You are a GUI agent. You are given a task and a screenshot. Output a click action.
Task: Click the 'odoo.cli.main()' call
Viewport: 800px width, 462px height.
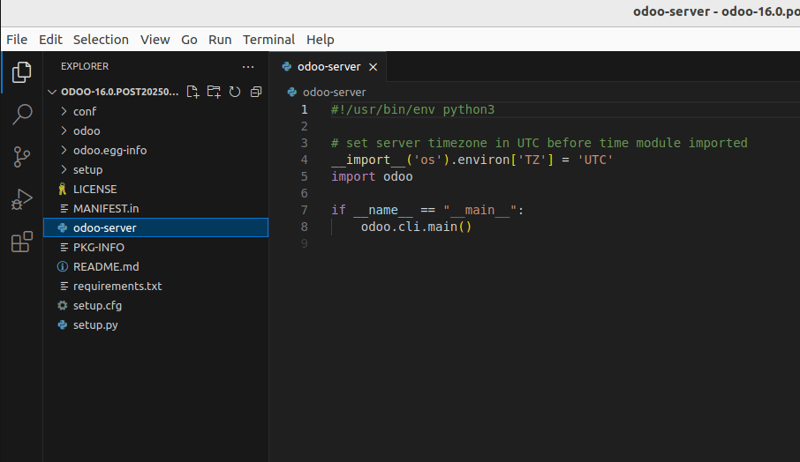tap(416, 226)
